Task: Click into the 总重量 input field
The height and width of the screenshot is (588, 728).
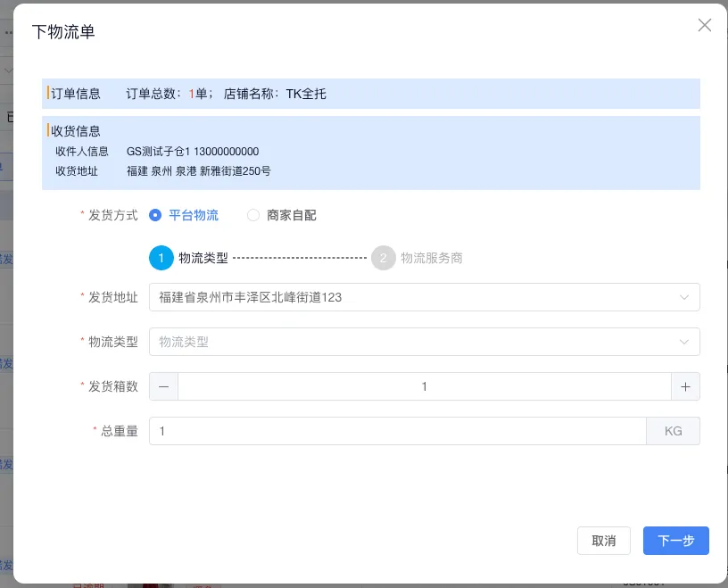Action: pos(397,431)
